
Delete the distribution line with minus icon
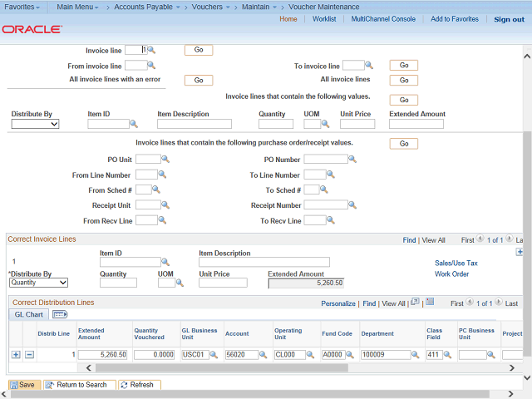click(29, 355)
